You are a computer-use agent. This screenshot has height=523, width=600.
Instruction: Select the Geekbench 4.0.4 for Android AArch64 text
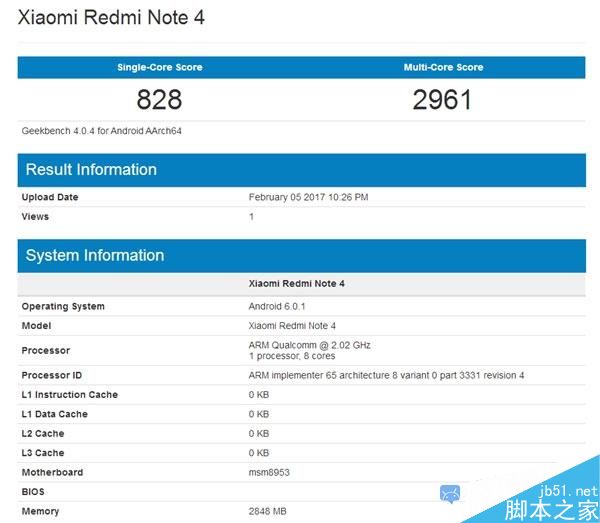pos(101,131)
